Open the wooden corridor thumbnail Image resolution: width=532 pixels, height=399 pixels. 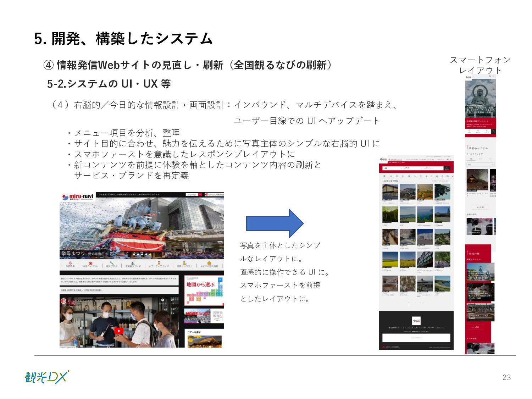coord(390,237)
